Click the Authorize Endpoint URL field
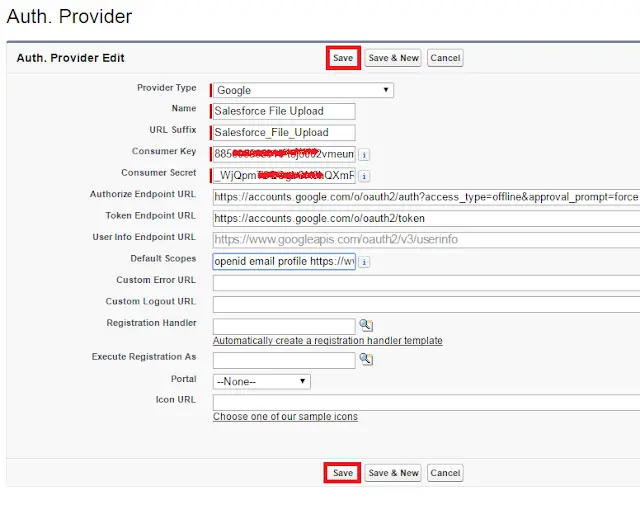Viewport: 640px width, 519px height. [427, 197]
